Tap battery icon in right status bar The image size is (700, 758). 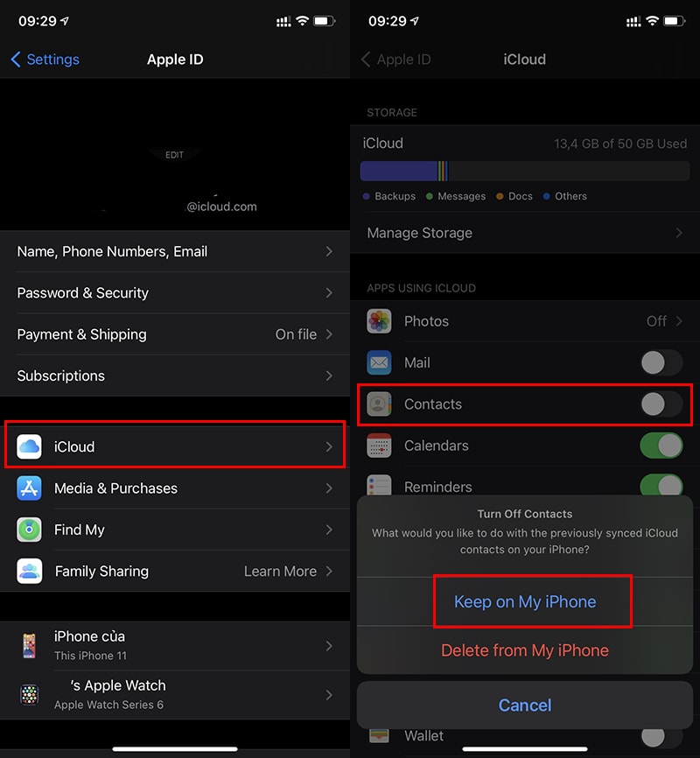[675, 21]
